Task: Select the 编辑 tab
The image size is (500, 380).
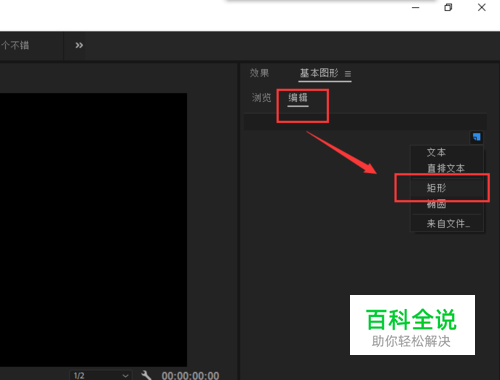Action: click(x=298, y=98)
